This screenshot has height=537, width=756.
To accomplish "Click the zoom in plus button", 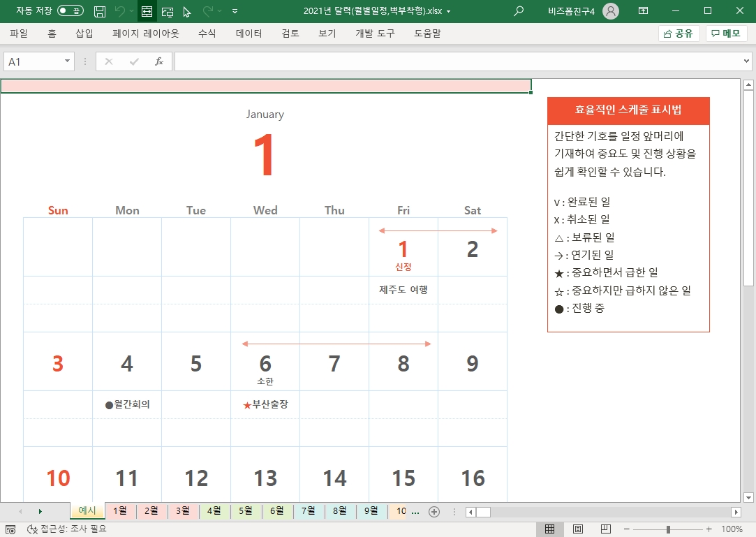I will (709, 529).
